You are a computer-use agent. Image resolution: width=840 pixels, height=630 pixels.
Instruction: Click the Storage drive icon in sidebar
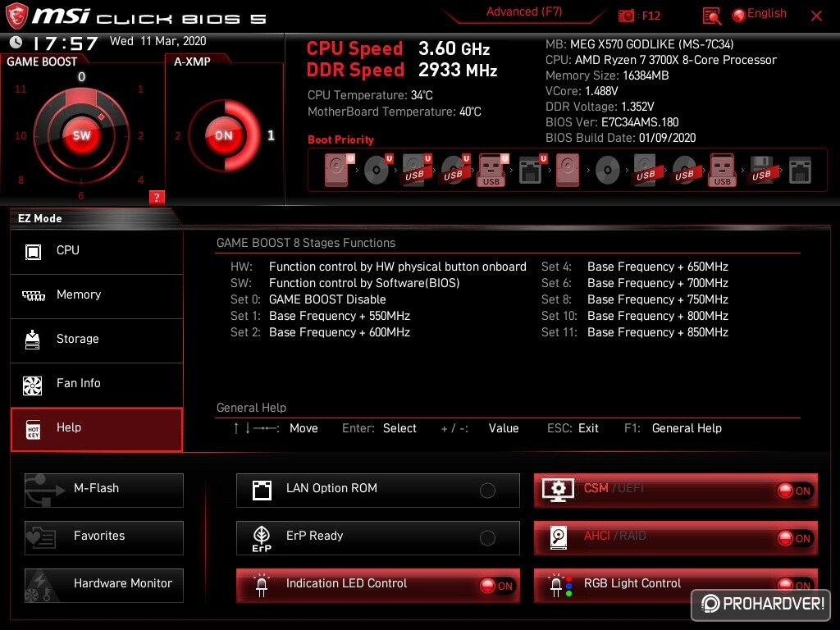pos(33,340)
